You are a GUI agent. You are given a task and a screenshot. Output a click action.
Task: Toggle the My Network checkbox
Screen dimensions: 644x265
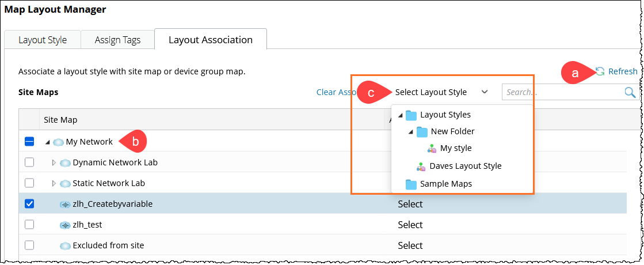tap(30, 142)
